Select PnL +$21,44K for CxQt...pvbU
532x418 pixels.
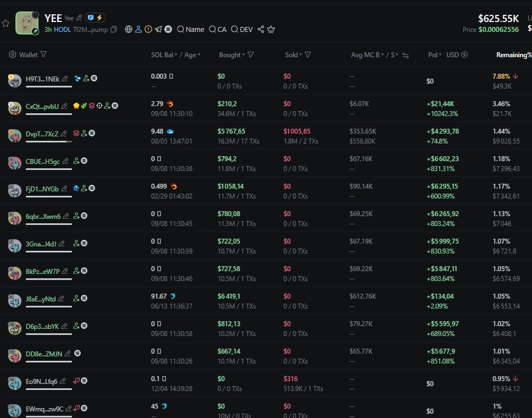coord(440,104)
